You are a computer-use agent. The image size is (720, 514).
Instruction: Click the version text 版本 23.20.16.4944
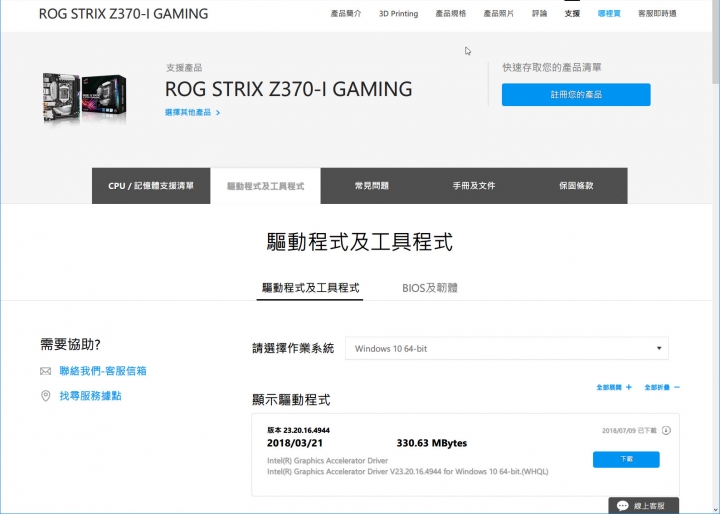click(298, 430)
